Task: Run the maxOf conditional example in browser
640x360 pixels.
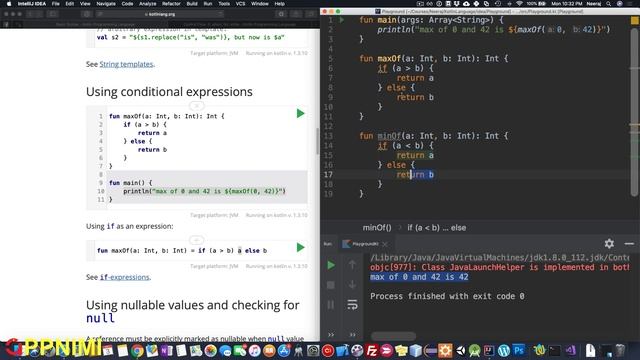Action: coord(300,113)
